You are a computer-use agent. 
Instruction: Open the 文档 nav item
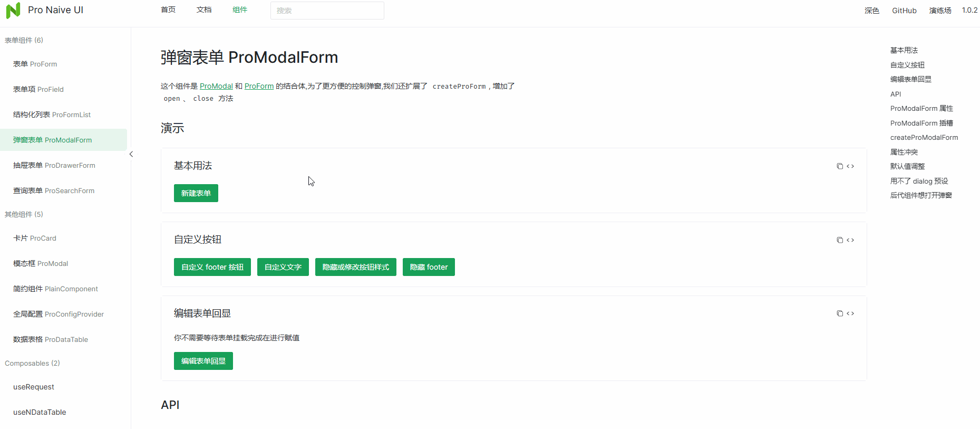coord(204,10)
